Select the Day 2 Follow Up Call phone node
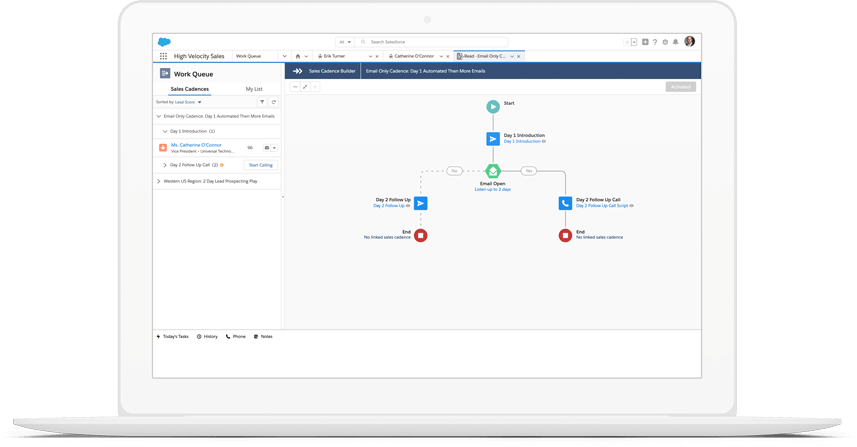This screenshot has width=857, height=447. click(x=565, y=203)
